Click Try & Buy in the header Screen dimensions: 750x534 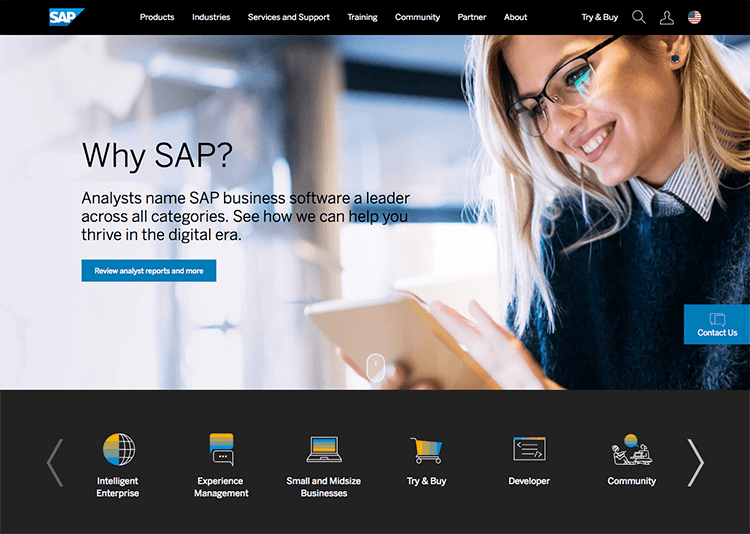600,17
